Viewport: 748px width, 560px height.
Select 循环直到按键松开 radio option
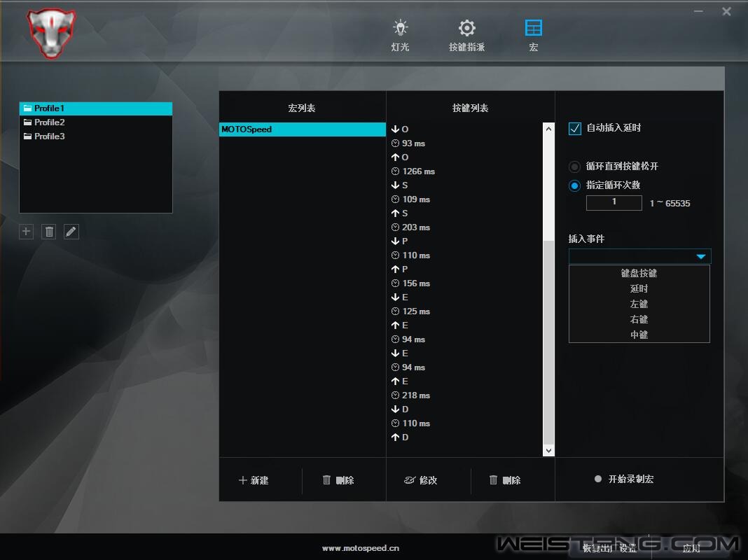click(574, 167)
